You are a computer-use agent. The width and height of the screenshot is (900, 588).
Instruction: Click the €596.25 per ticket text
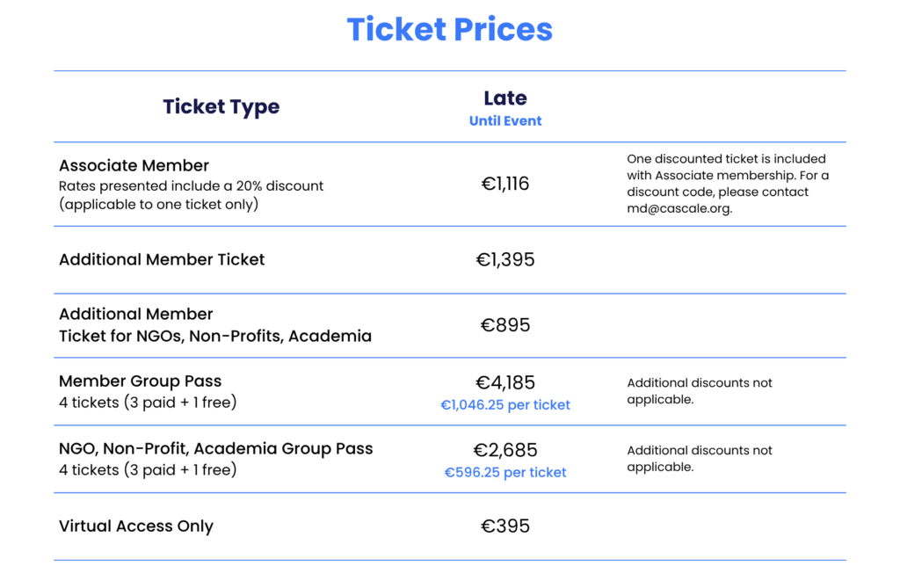click(505, 473)
